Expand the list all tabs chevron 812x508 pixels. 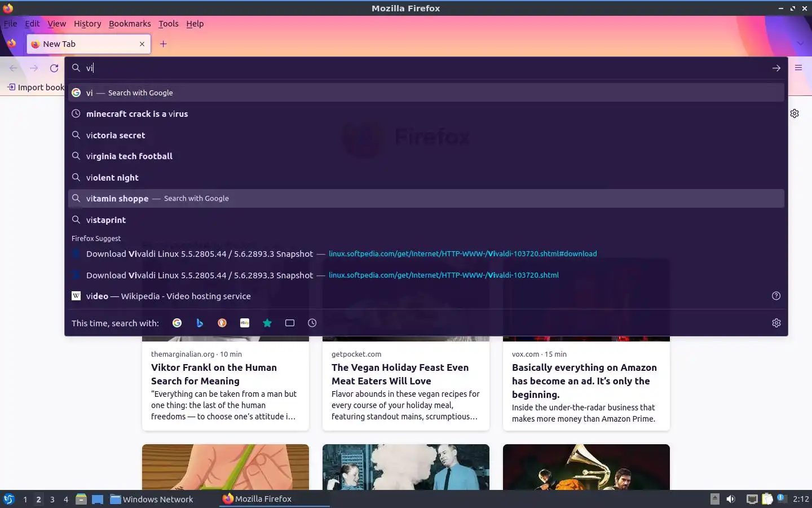coord(800,43)
